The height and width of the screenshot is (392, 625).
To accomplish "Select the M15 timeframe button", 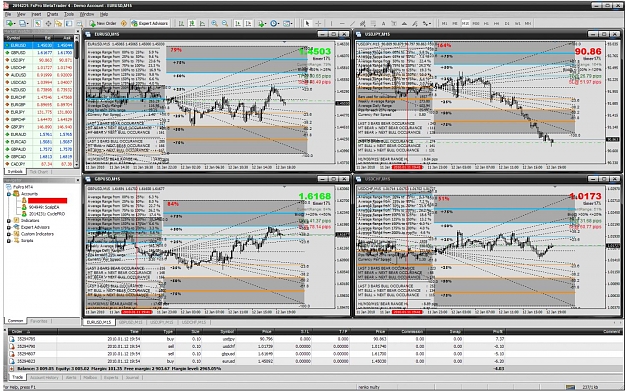I will point(465,24).
